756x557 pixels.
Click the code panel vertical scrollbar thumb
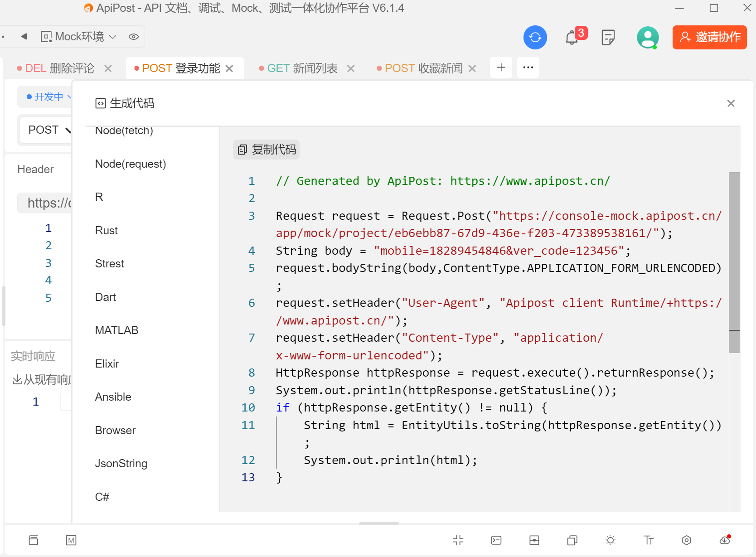734,262
